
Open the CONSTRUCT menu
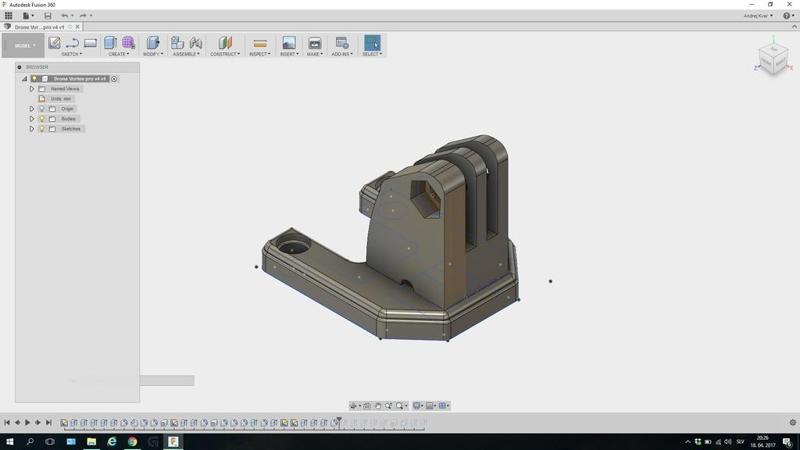click(x=225, y=54)
